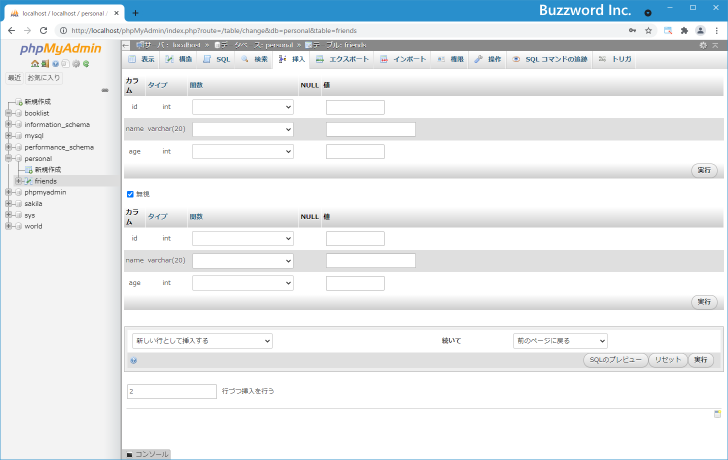The width and height of the screenshot is (728, 460).
Task: Click the browser profile avatar icon
Action: click(701, 30)
